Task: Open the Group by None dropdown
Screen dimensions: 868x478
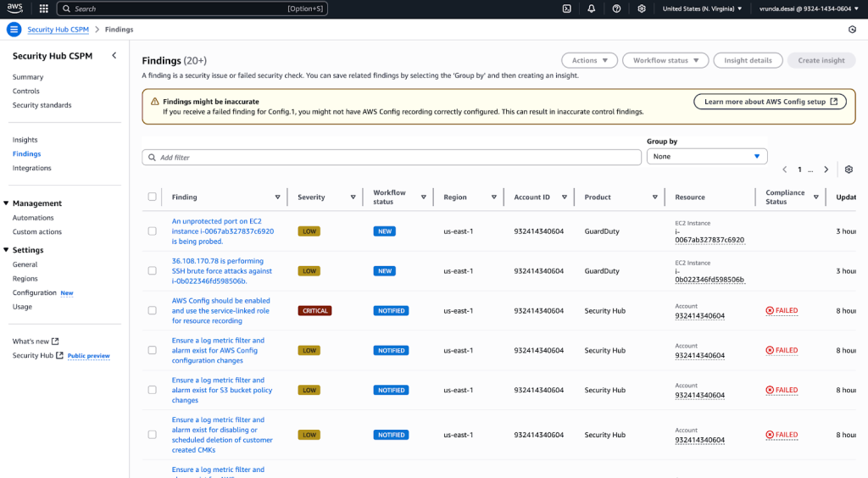Action: (x=707, y=157)
